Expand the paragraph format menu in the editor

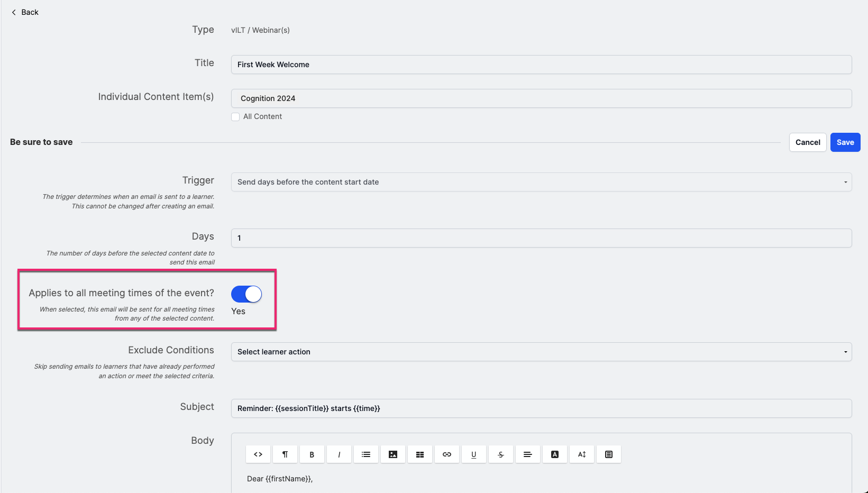coord(285,454)
